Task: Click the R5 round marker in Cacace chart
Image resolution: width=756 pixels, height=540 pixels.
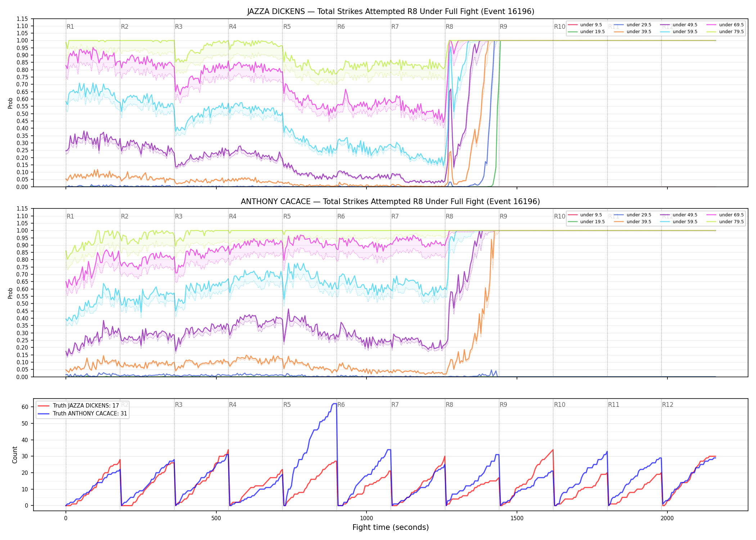Action: [287, 216]
